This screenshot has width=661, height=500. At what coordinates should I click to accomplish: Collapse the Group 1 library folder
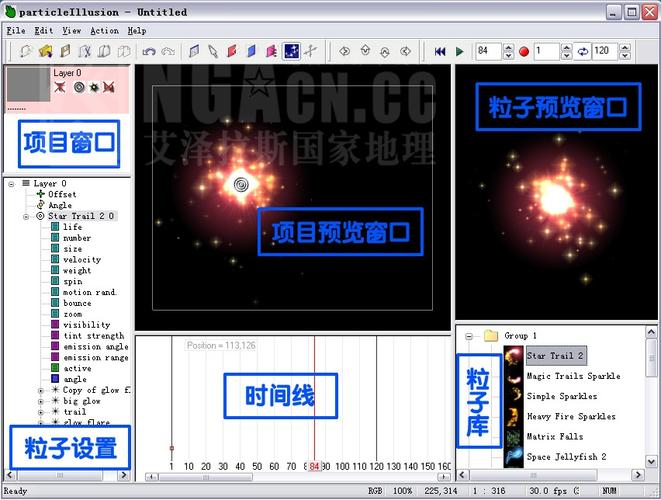[469, 336]
